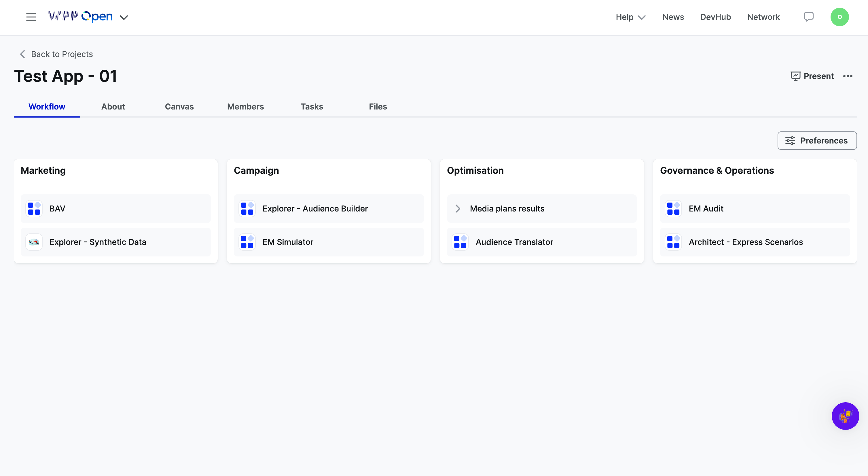Screen dimensions: 868x476
Task: Switch to the Canvas tab
Action: (179, 107)
